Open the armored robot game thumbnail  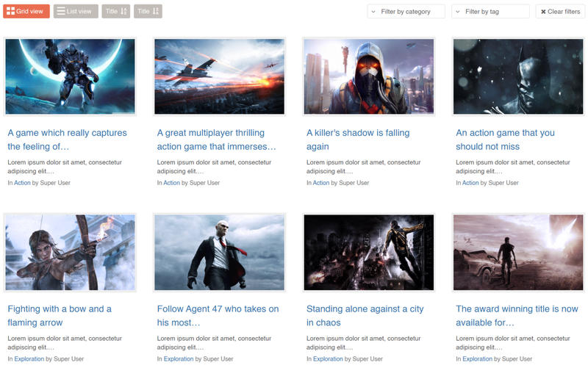click(70, 76)
